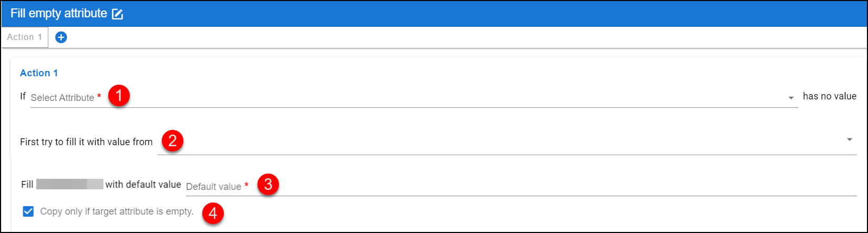This screenshot has width=868, height=233.
Task: Click the red marker numbered 1
Action: pyautogui.click(x=119, y=96)
